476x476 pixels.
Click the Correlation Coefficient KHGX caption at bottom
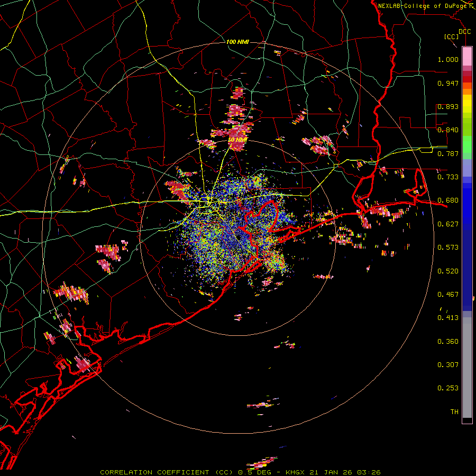pyautogui.click(x=240, y=472)
